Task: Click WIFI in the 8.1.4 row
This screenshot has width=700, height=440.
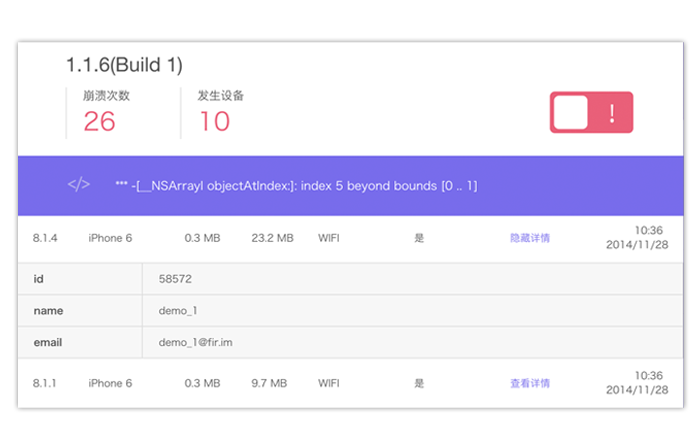Action: (330, 238)
